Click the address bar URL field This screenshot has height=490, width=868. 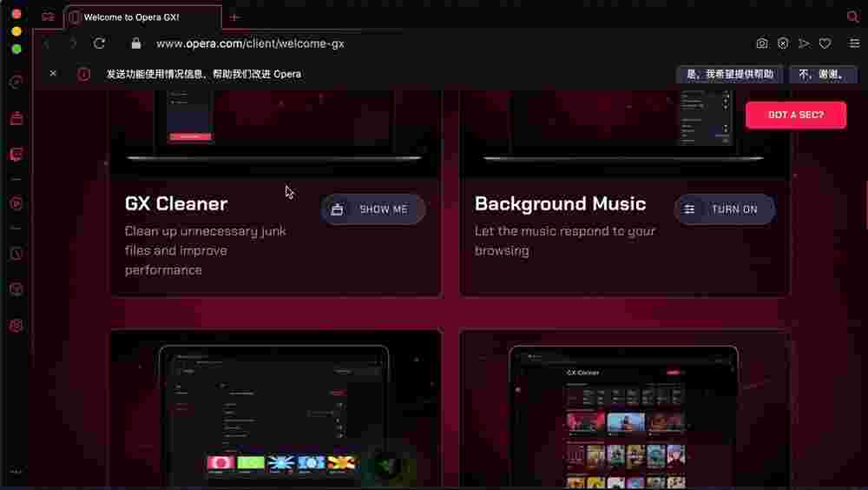(x=250, y=43)
